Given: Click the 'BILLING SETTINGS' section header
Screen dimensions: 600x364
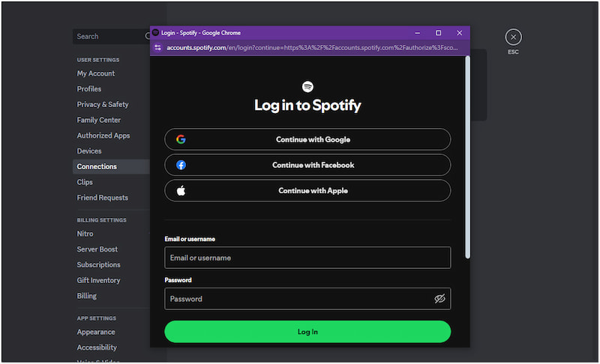Looking at the screenshot, I should [x=101, y=220].
